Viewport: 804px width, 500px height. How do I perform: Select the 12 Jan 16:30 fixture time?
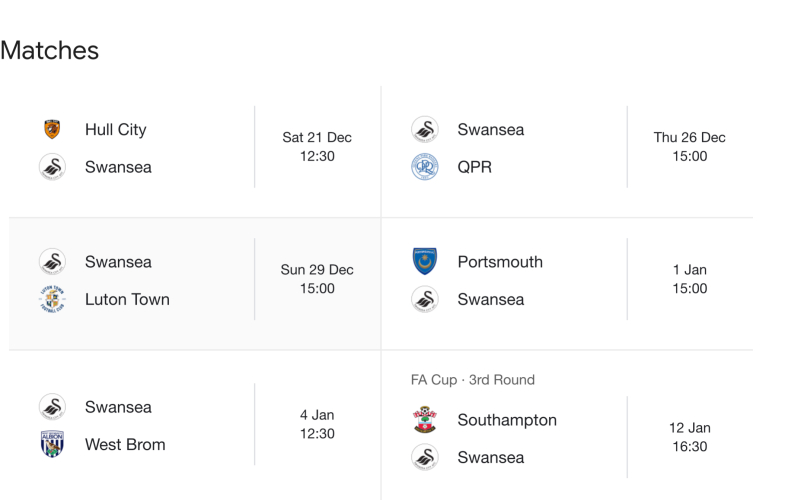pos(690,437)
